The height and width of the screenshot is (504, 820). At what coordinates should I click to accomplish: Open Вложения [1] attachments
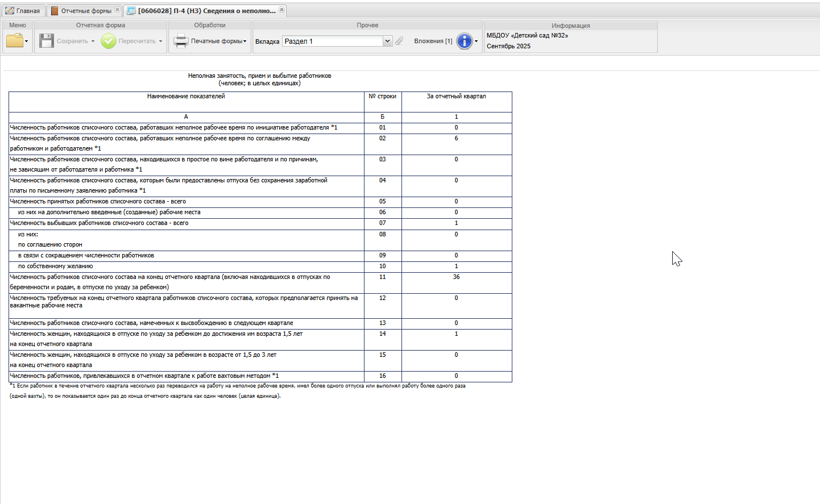[433, 41]
